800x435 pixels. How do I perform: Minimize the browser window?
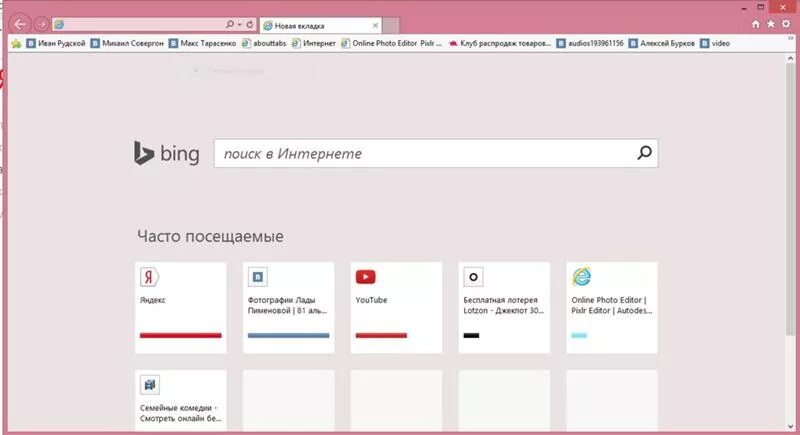coord(744,8)
